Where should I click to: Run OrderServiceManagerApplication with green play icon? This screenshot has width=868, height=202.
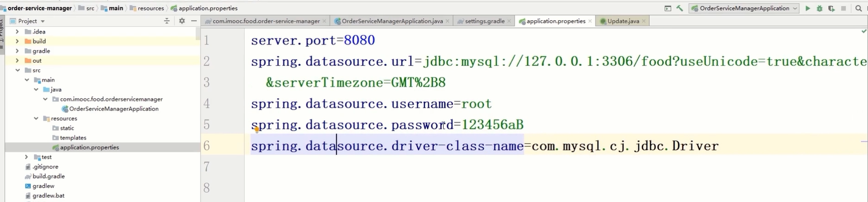[808, 8]
